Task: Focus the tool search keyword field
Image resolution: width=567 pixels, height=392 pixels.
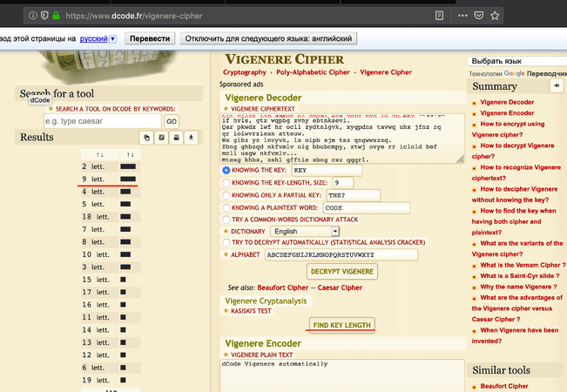Action: click(103, 121)
